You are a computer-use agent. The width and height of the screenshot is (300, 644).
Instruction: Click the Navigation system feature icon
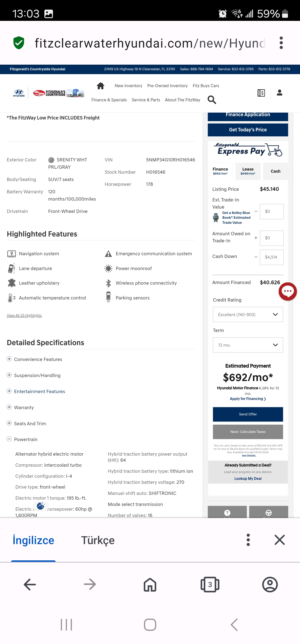[11, 254]
